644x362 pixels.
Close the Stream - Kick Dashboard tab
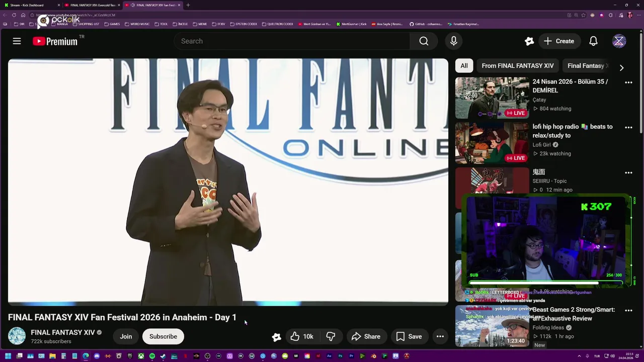click(x=59, y=5)
